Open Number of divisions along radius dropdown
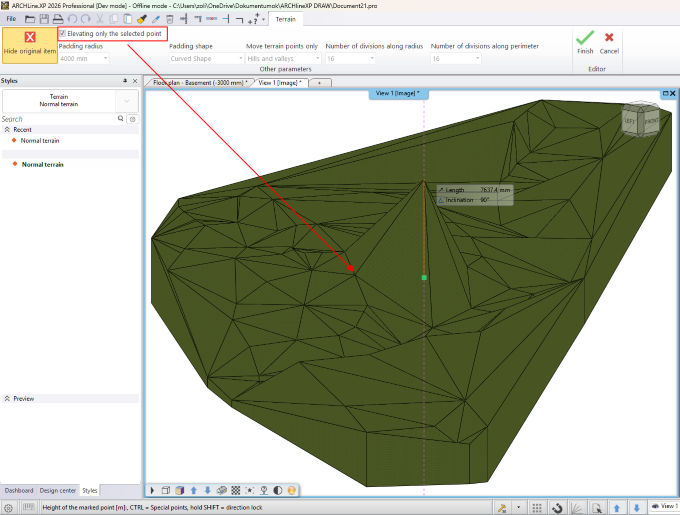The width and height of the screenshot is (680, 515). (372, 59)
